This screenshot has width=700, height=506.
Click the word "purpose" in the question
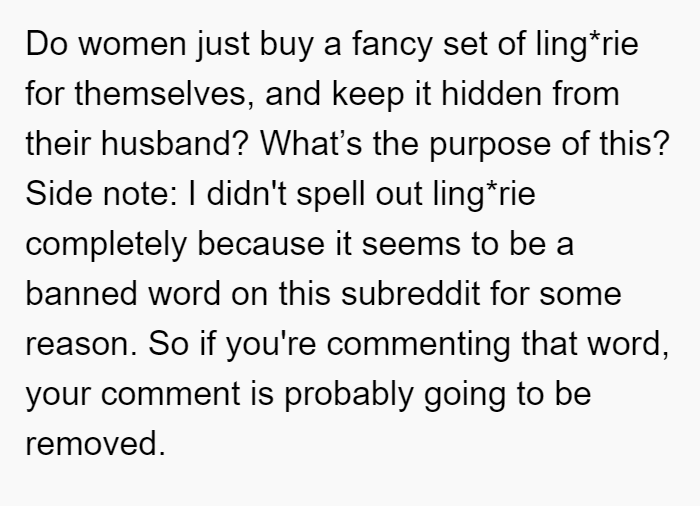coord(490,145)
